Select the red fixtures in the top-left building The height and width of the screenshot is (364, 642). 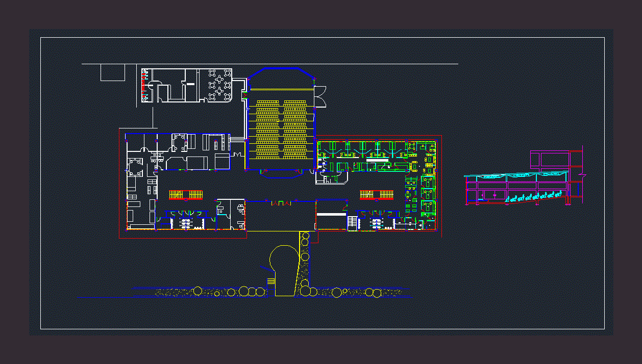tap(143, 84)
